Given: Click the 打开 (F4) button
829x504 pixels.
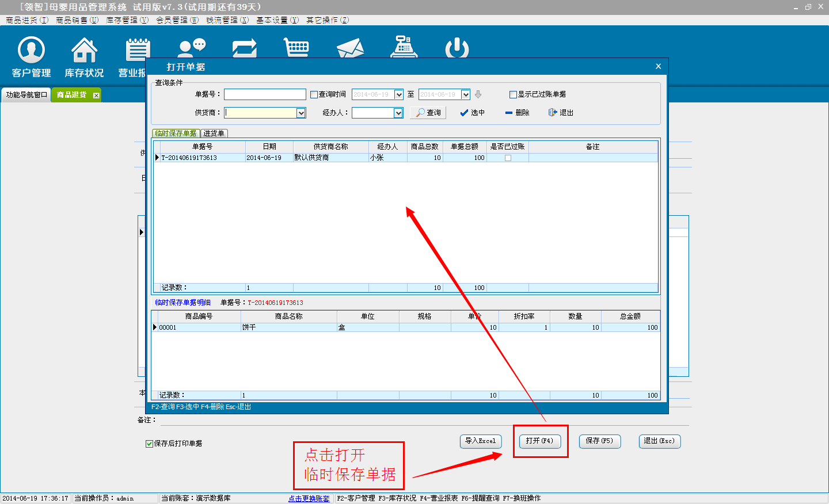Looking at the screenshot, I should (539, 441).
